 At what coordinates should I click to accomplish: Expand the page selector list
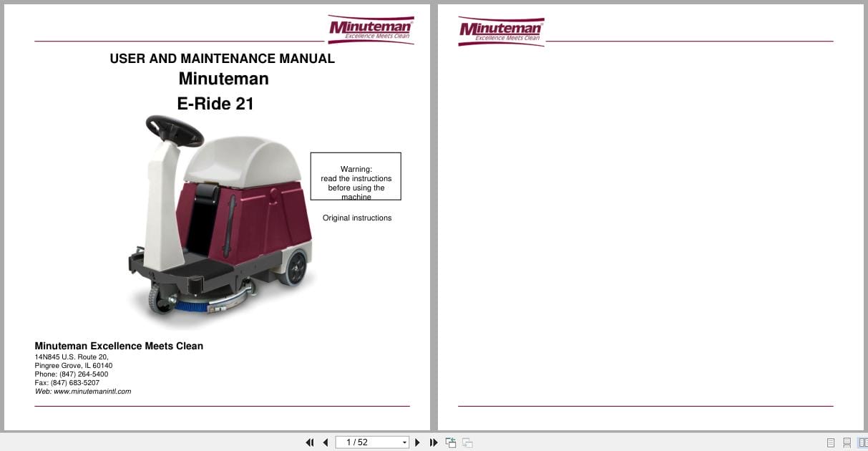[x=404, y=442]
